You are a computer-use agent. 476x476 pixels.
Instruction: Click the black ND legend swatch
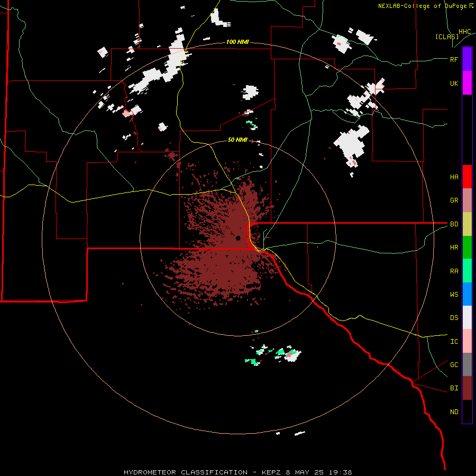(x=467, y=411)
